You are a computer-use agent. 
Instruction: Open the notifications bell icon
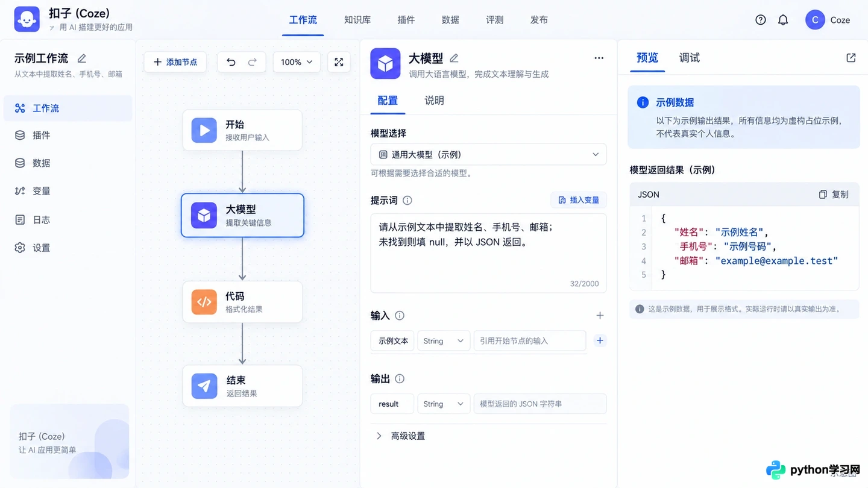pos(783,20)
